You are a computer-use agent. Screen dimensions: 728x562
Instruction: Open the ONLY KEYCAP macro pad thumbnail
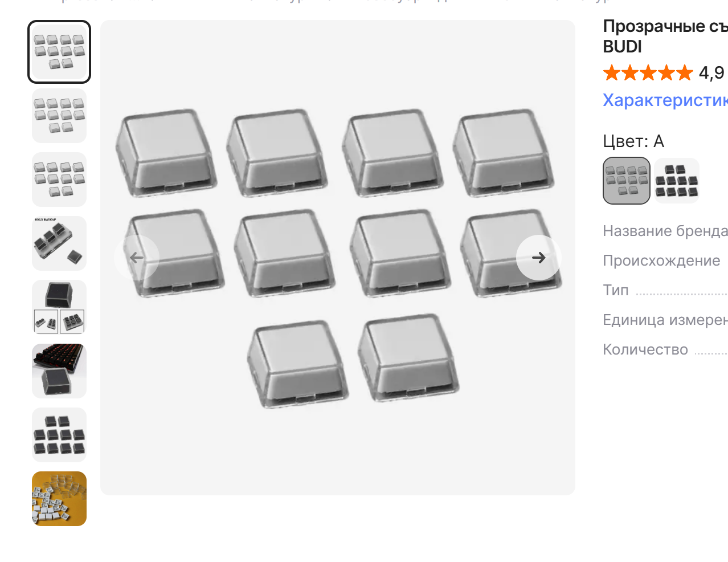[59, 243]
